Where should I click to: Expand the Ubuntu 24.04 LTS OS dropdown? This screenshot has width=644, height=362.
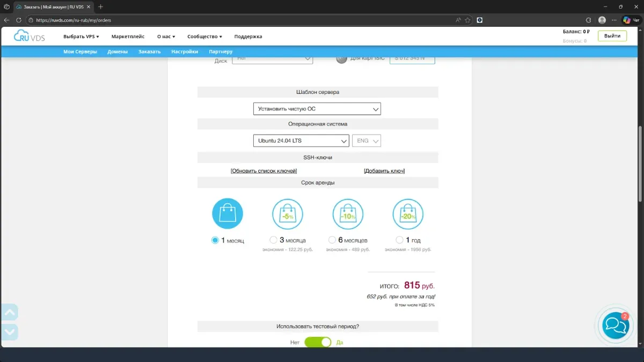[301, 141]
